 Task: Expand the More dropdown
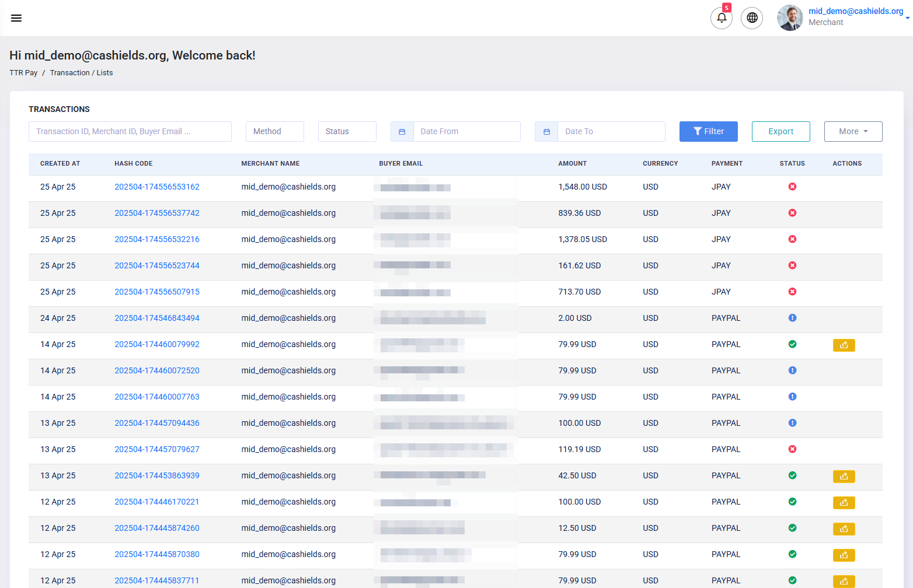click(853, 131)
